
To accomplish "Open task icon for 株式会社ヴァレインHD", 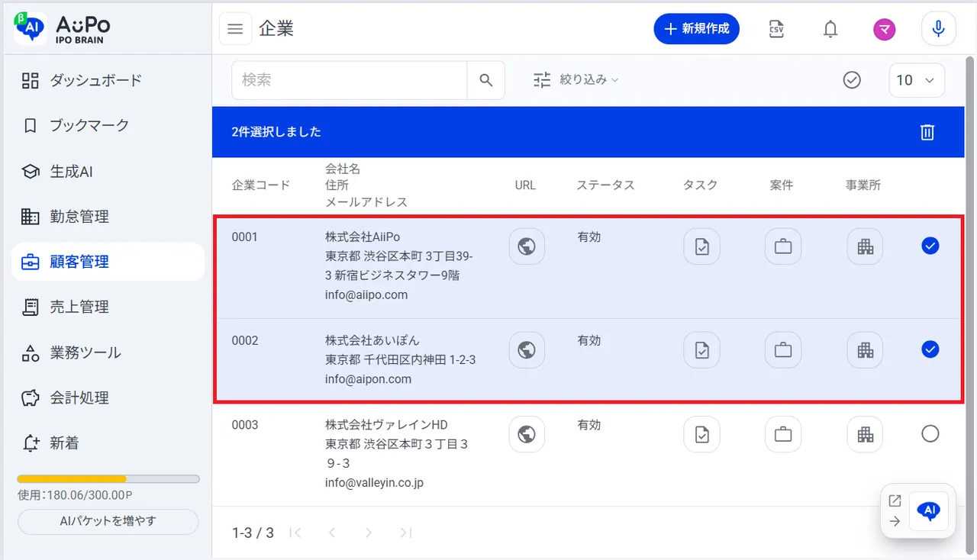I will pos(702,434).
